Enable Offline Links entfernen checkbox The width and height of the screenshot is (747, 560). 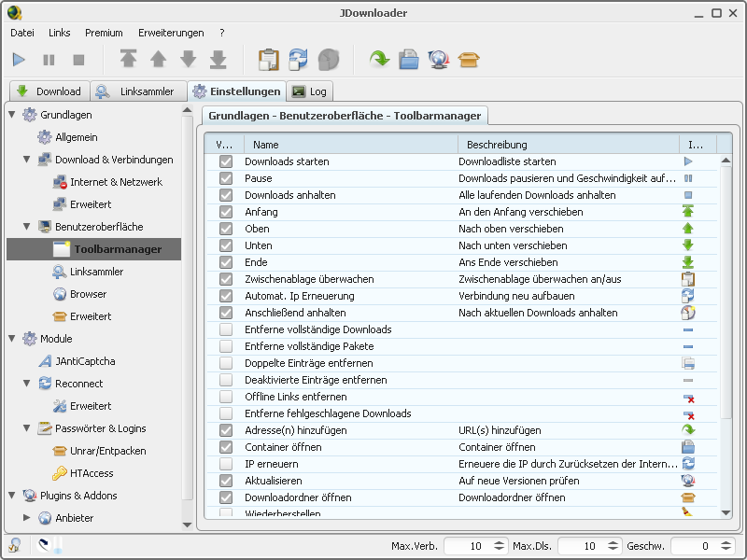pyautogui.click(x=226, y=397)
